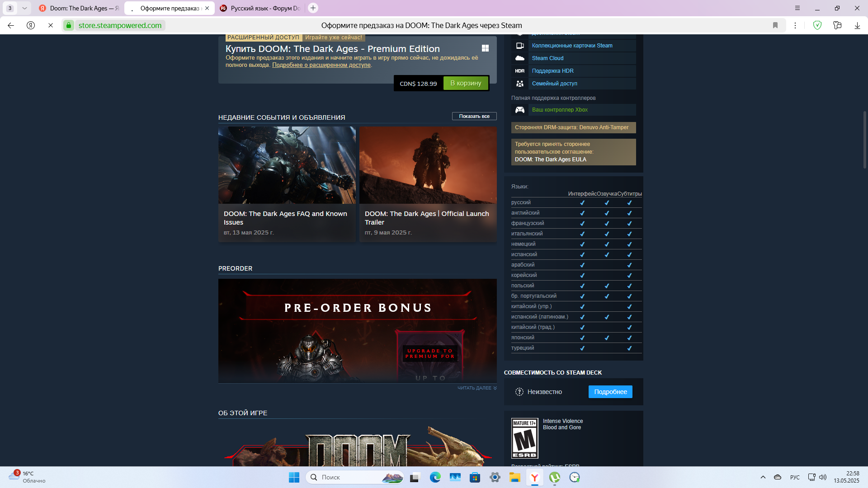868x488 pixels.
Task: Click Steam Deck compatibility question-mark icon
Action: (519, 392)
